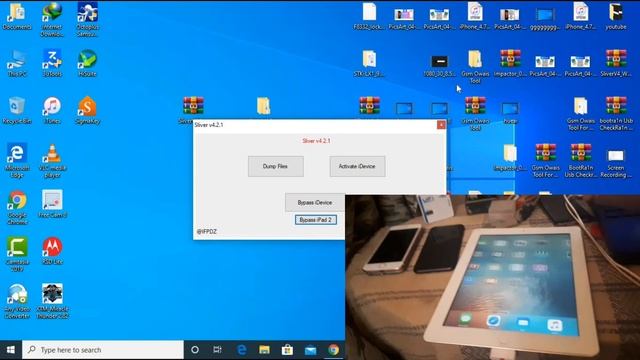Launch the SigmaKey shortcut
Image resolution: width=640 pixels, height=360 pixels.
[x=87, y=110]
